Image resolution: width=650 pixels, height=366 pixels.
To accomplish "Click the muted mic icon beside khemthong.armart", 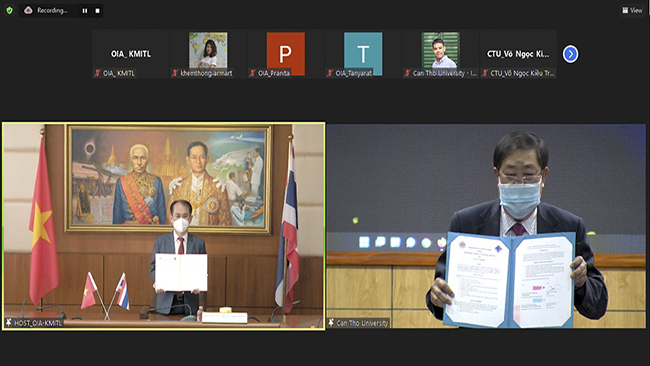I will click(x=175, y=73).
